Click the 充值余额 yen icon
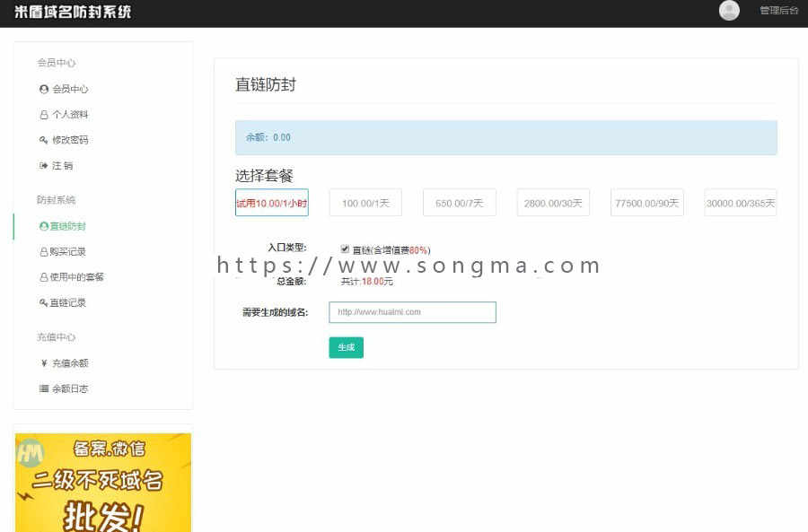This screenshot has height=532, width=808. (44, 363)
